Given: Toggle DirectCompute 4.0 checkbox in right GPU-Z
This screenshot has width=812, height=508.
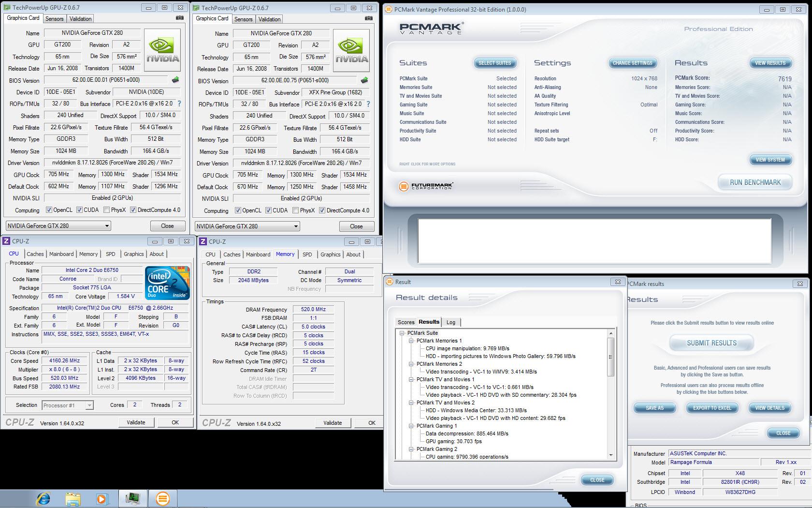Looking at the screenshot, I should point(322,210).
